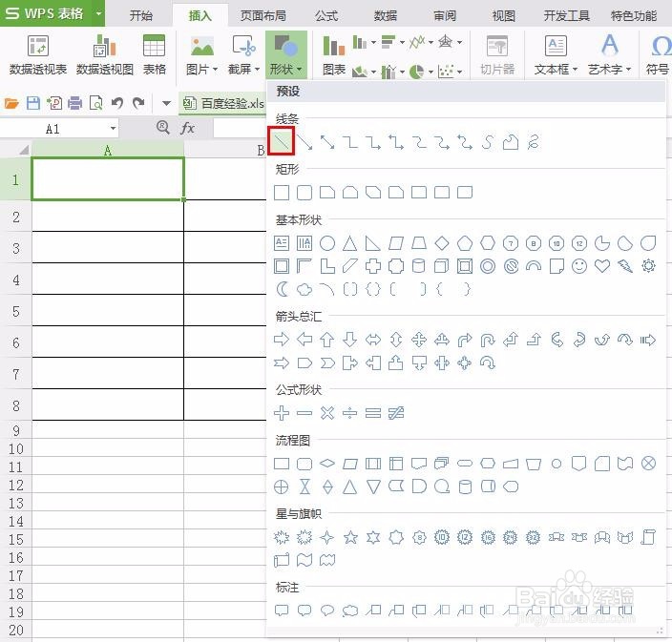Insert the five-point star shape
Viewport: 672px width, 642px height.
tap(350, 537)
